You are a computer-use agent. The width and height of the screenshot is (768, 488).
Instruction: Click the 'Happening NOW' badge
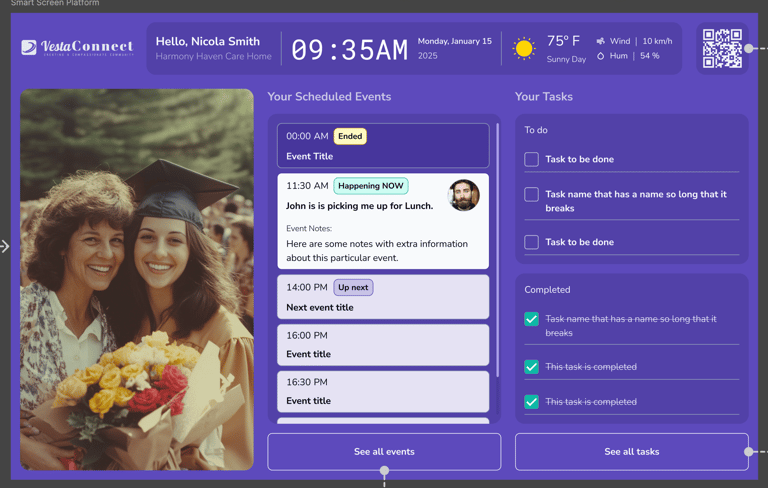tap(371, 186)
